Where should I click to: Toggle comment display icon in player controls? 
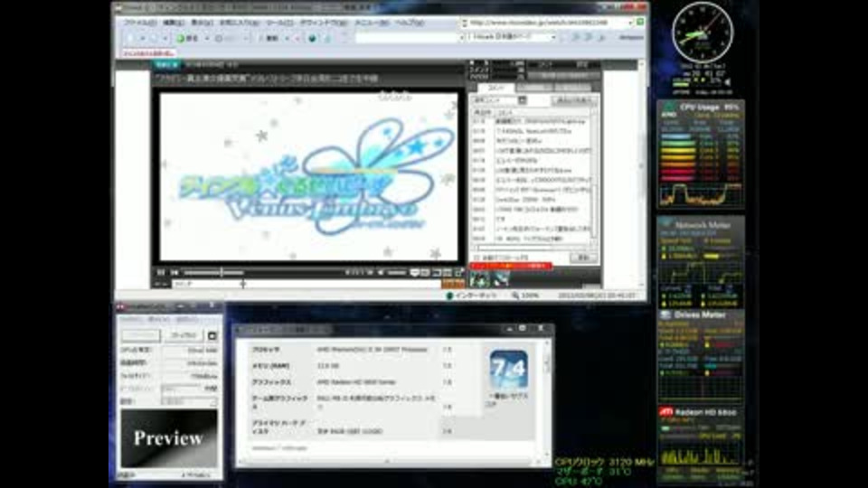415,272
